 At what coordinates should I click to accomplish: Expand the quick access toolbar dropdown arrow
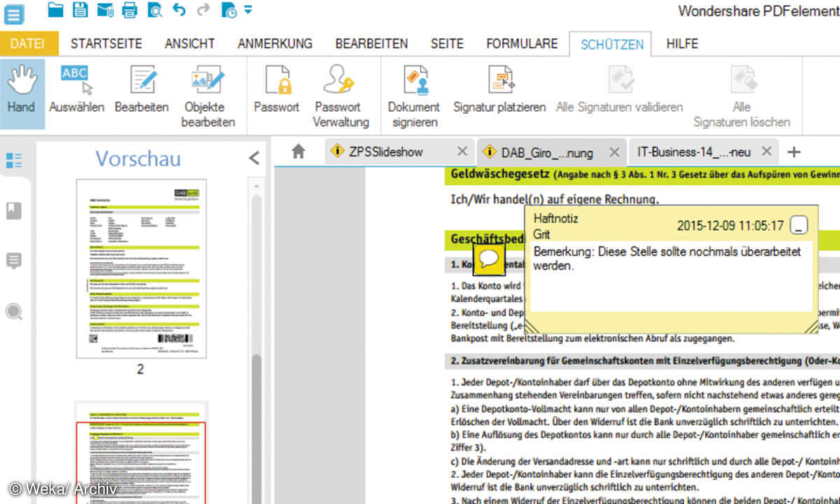248,10
